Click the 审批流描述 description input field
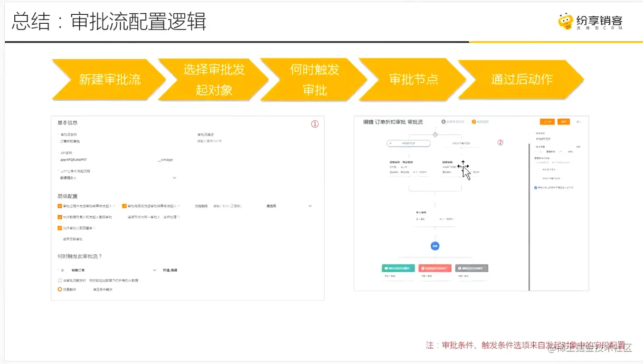 click(253, 141)
